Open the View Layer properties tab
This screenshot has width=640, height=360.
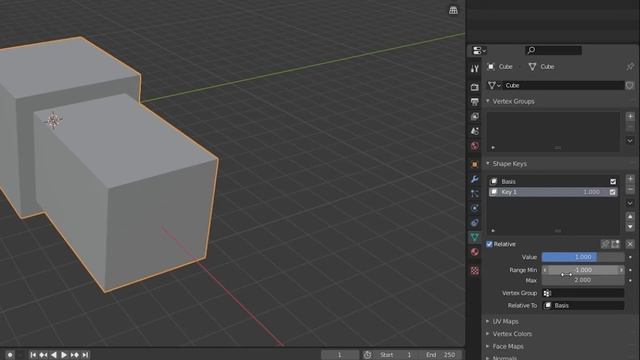pyautogui.click(x=474, y=117)
